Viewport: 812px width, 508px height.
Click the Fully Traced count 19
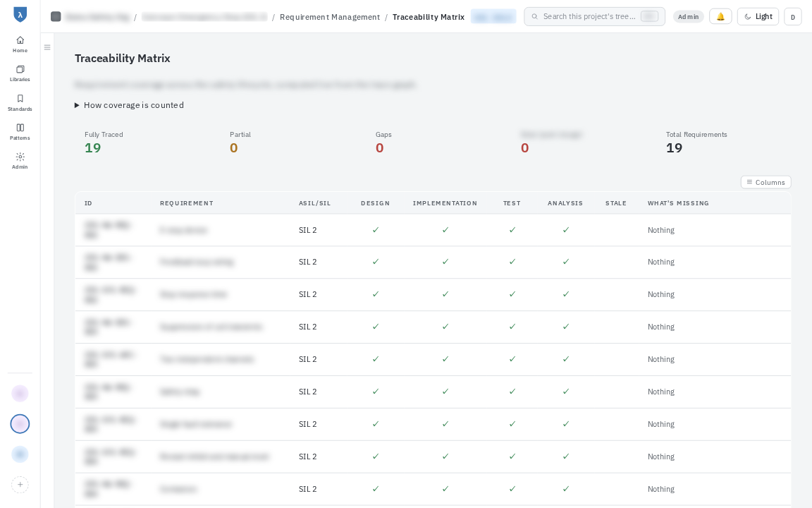93,148
